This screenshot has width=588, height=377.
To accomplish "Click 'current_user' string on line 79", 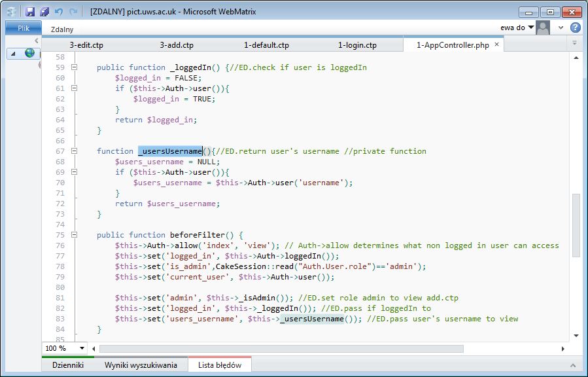I will pos(200,278).
